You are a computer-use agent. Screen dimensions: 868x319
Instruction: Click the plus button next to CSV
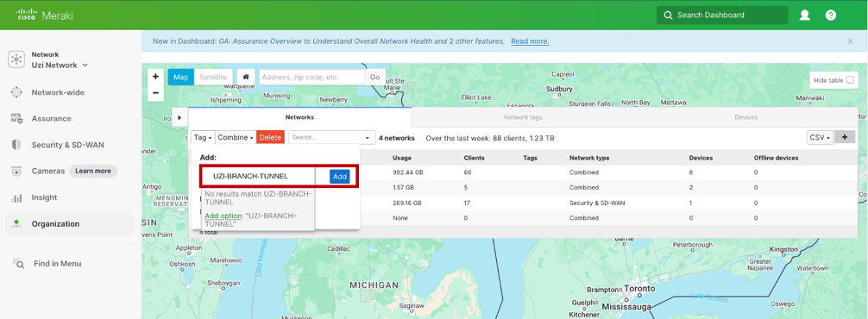click(845, 137)
